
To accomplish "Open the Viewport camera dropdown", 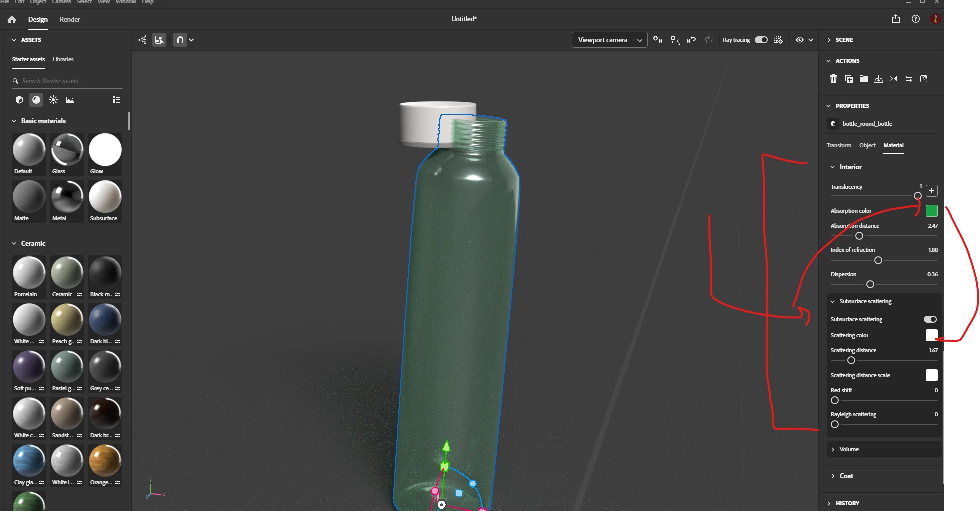I will pyautogui.click(x=609, y=40).
